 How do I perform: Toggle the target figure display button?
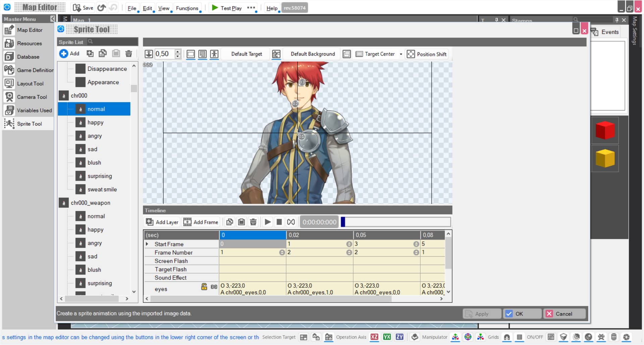(x=214, y=54)
